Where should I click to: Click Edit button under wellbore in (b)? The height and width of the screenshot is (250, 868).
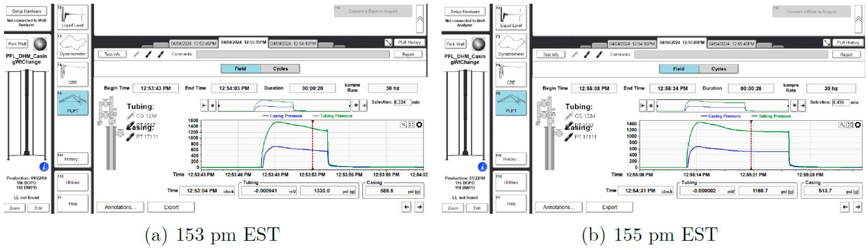[477, 208]
